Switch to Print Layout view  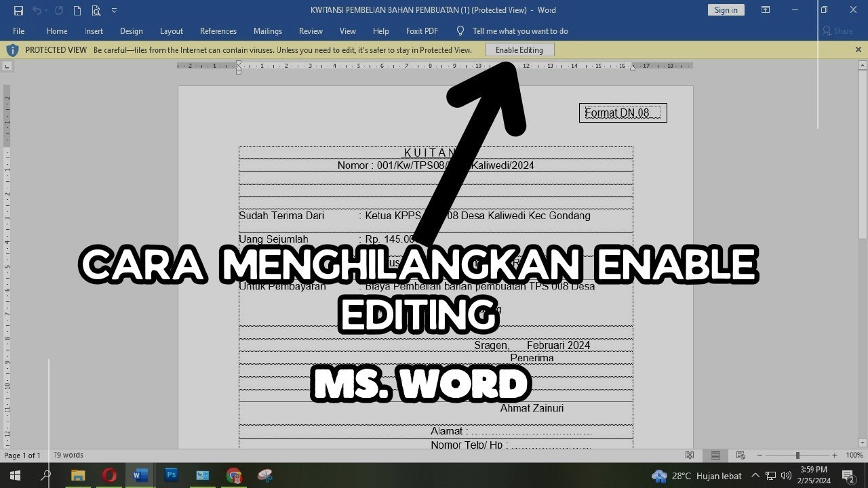click(715, 455)
